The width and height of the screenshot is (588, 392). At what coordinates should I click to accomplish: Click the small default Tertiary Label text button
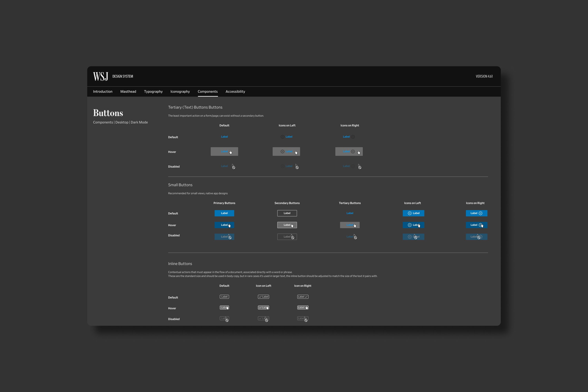350,213
